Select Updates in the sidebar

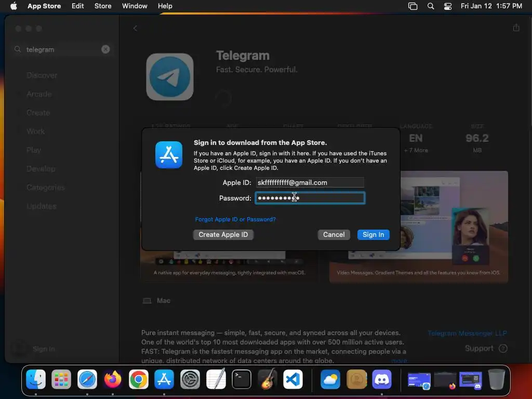(42, 206)
